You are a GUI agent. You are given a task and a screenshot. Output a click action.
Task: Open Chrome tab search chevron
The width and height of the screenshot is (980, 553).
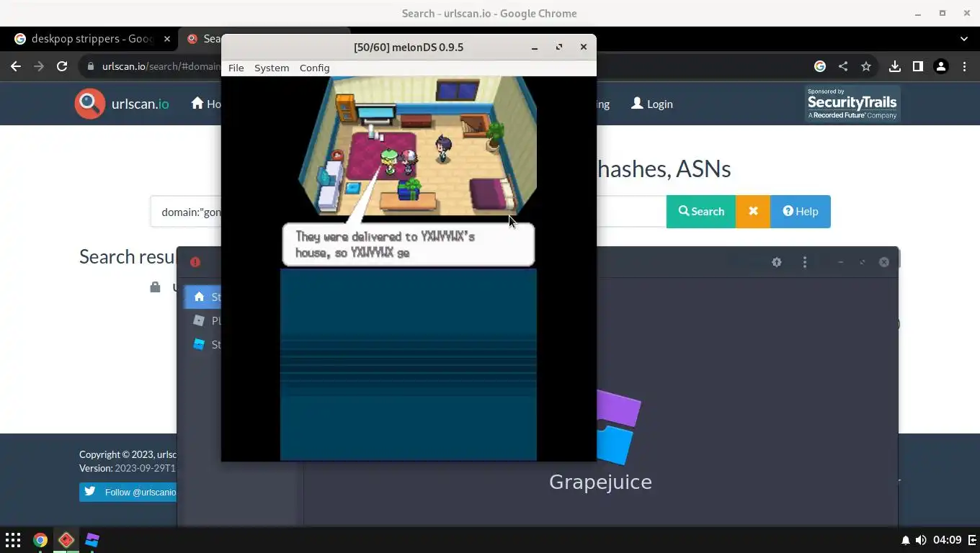(964, 39)
